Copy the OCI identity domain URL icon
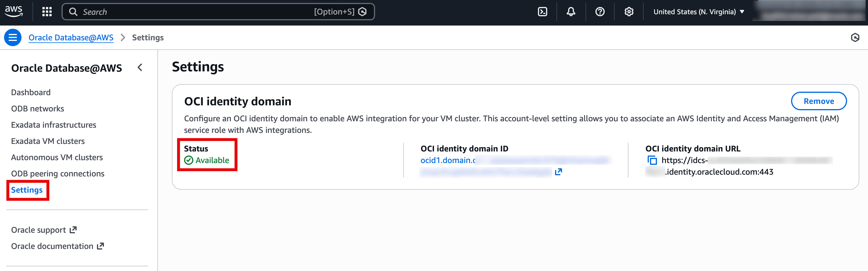The width and height of the screenshot is (868, 271). [652, 160]
